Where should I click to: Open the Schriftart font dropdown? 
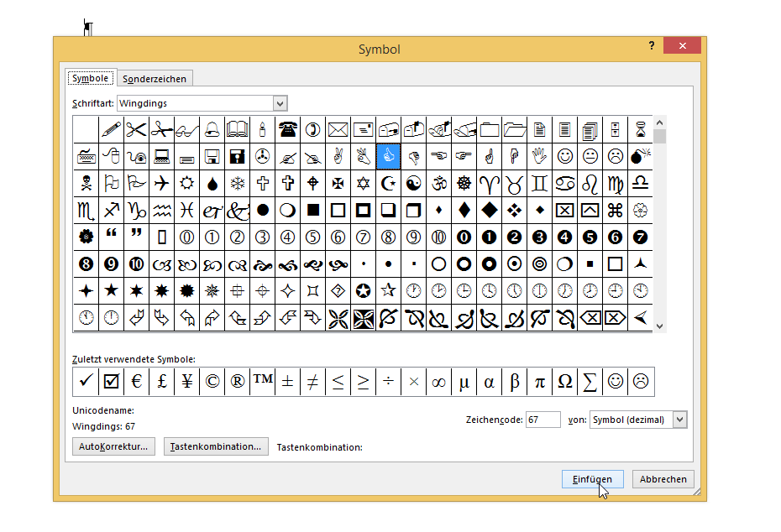tap(280, 103)
